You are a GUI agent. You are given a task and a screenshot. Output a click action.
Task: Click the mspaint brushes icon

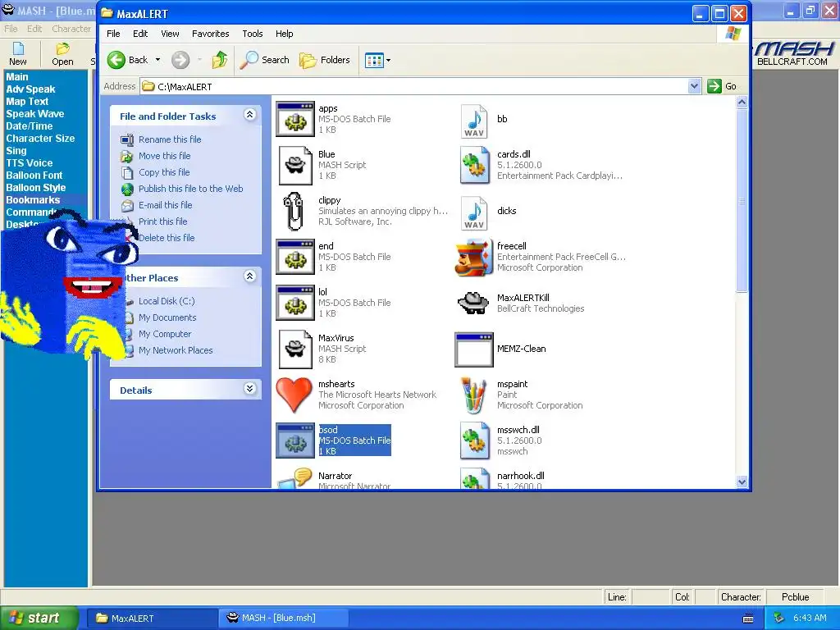pos(473,395)
